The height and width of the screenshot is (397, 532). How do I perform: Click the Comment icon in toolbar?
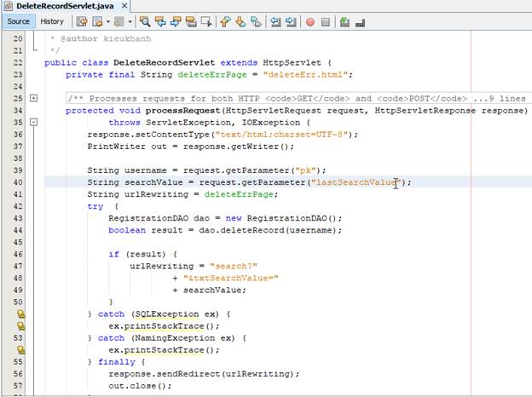pyautogui.click(x=344, y=22)
